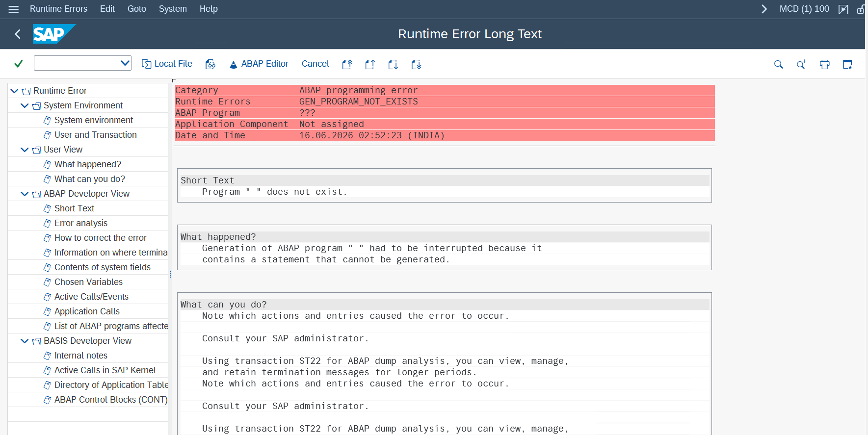The image size is (868, 435).
Task: Save to Local File
Action: 167,64
